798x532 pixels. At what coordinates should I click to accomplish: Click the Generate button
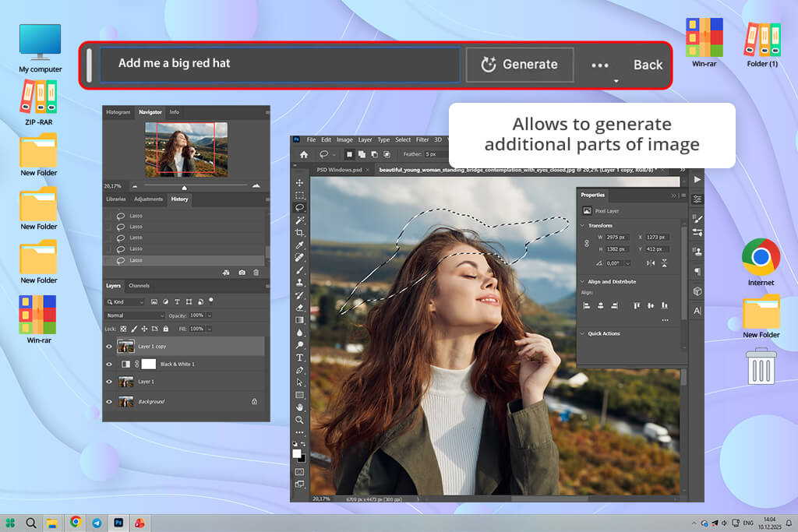[520, 65]
